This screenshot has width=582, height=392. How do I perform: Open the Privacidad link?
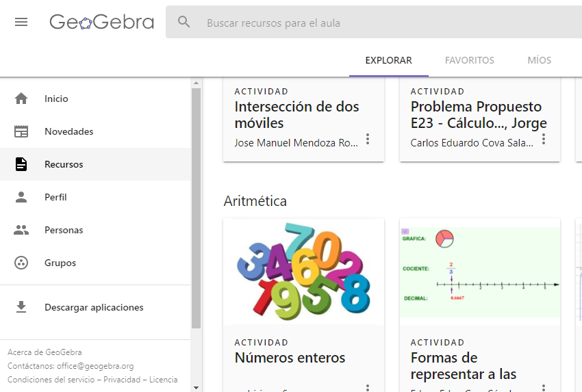pos(122,380)
